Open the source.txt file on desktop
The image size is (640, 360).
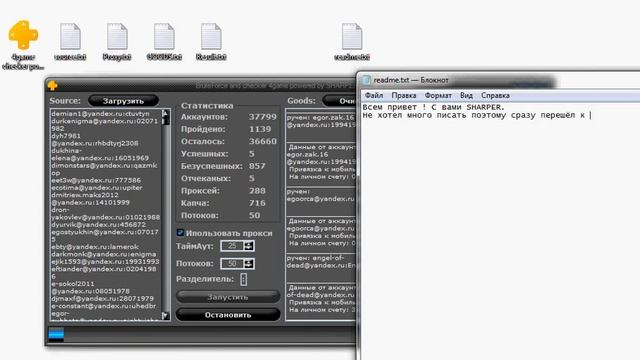point(70,37)
